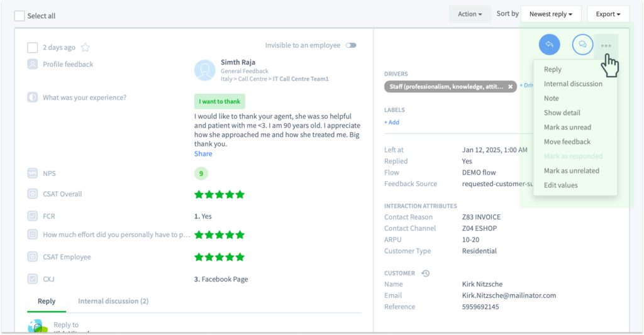Check the Select all checkbox

click(19, 16)
